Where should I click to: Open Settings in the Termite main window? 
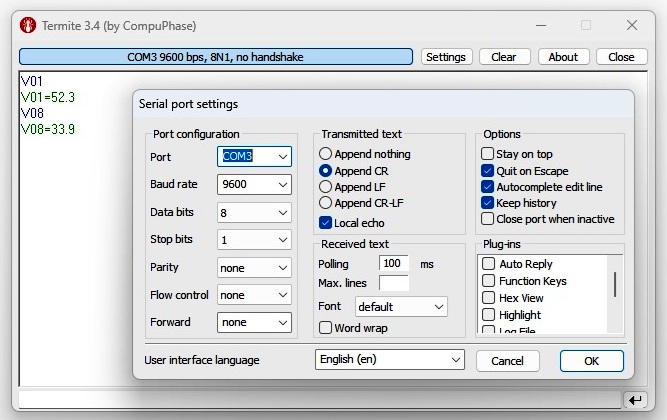(x=446, y=57)
